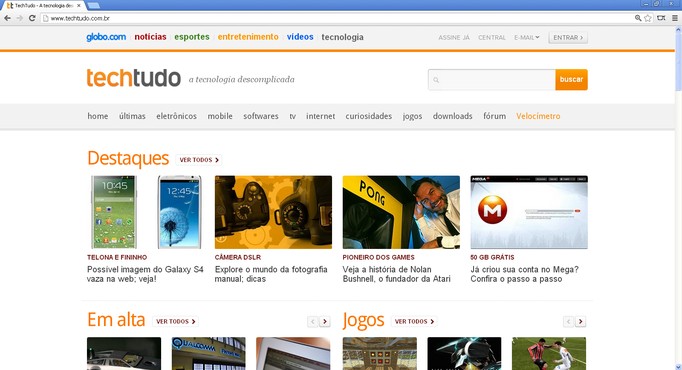The height and width of the screenshot is (370, 682).
Task: Click the ASSINE JÁ link
Action: coord(454,38)
